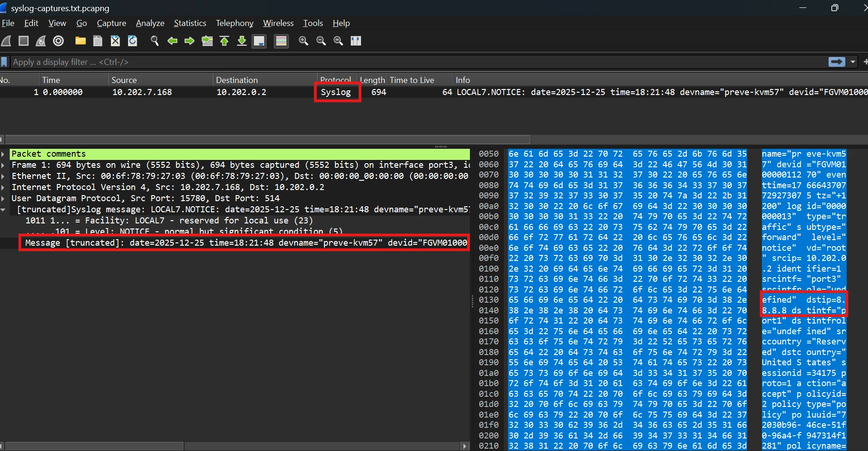This screenshot has height=451, width=868.
Task: Open a capture file with the folder icon
Action: (x=81, y=41)
